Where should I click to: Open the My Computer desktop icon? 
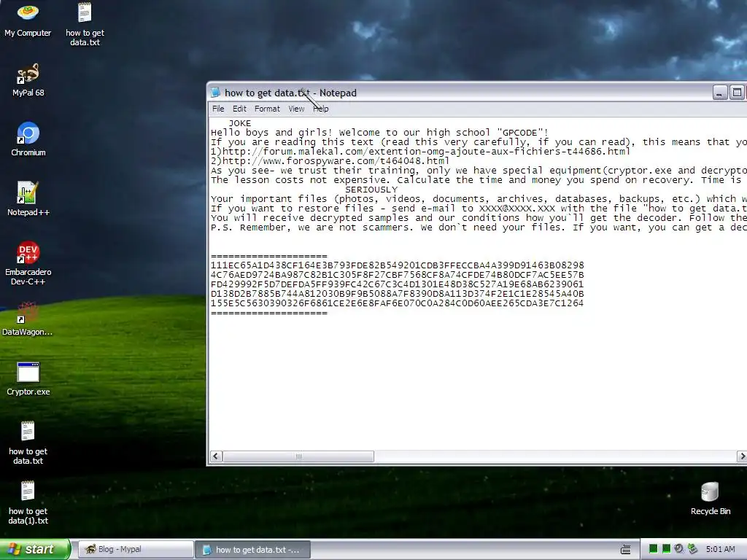28,20
